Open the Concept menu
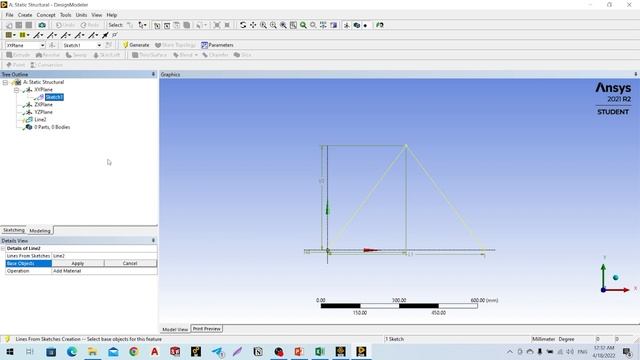 (46, 15)
